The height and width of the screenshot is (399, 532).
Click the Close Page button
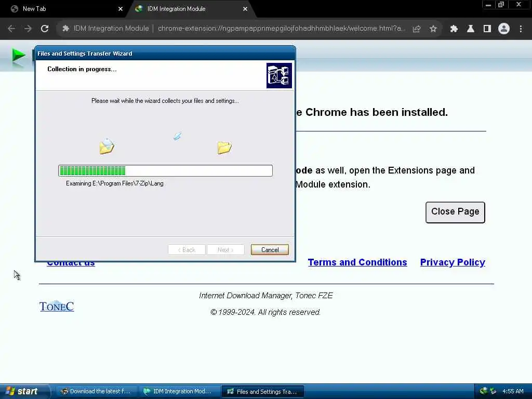tap(455, 212)
